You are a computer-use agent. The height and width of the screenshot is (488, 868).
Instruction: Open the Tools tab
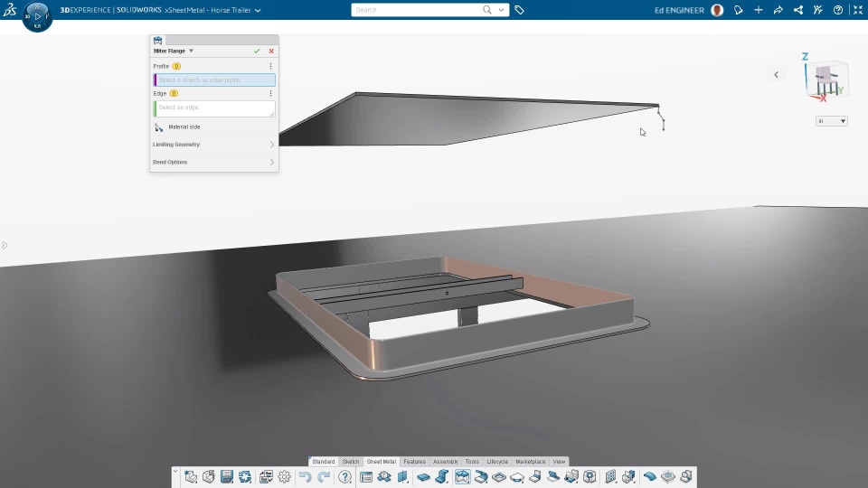472,462
